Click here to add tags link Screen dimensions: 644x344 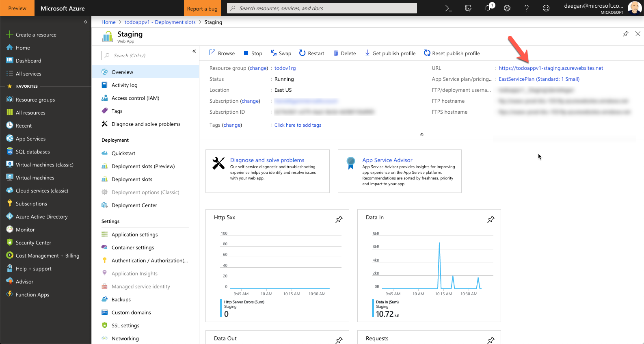298,125
